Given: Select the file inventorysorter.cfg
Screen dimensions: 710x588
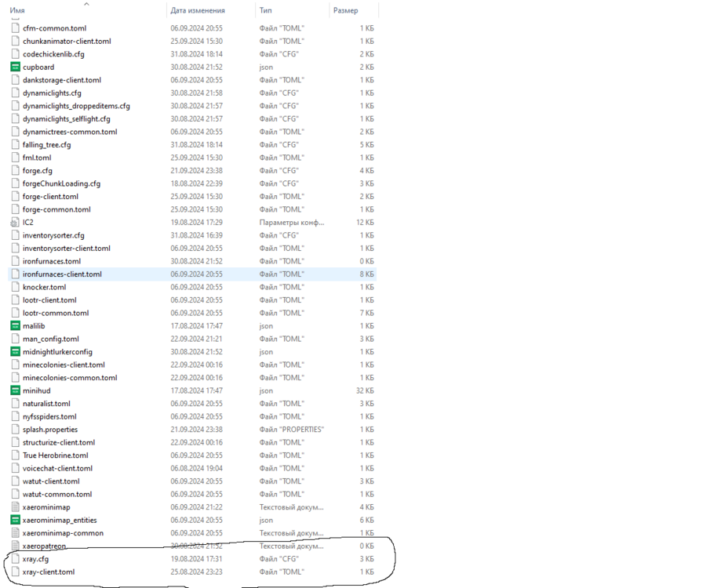Looking at the screenshot, I should point(53,235).
